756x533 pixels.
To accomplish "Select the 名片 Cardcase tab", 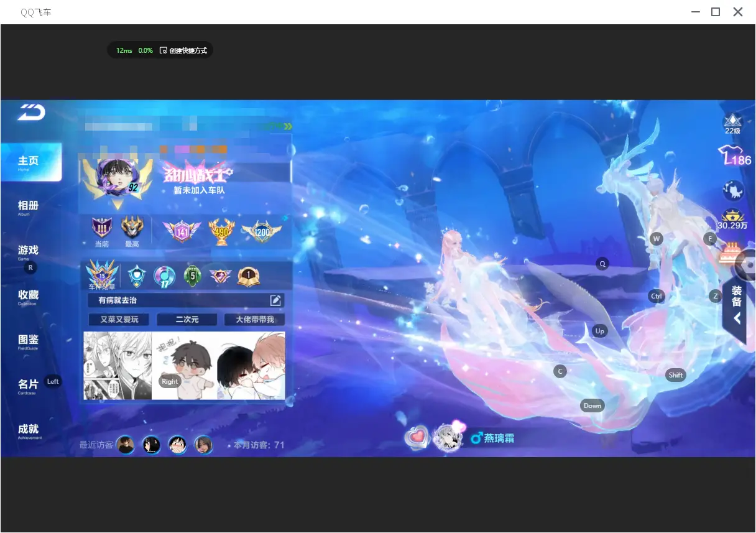I will click(x=28, y=386).
